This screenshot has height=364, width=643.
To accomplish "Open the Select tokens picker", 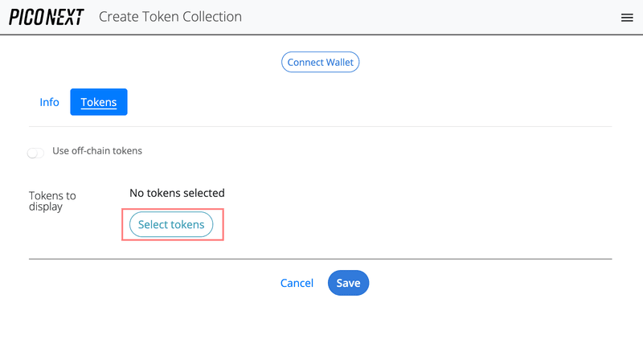I will [x=171, y=225].
